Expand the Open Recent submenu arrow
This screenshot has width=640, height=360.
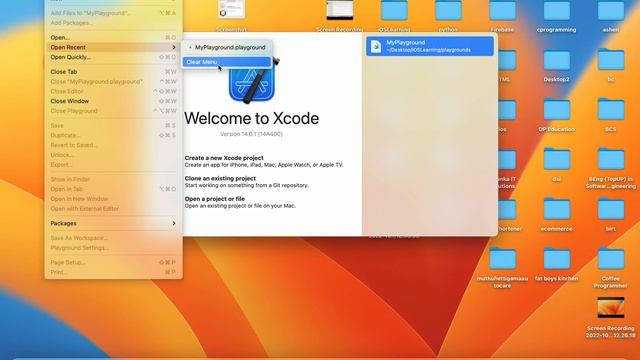click(x=174, y=47)
